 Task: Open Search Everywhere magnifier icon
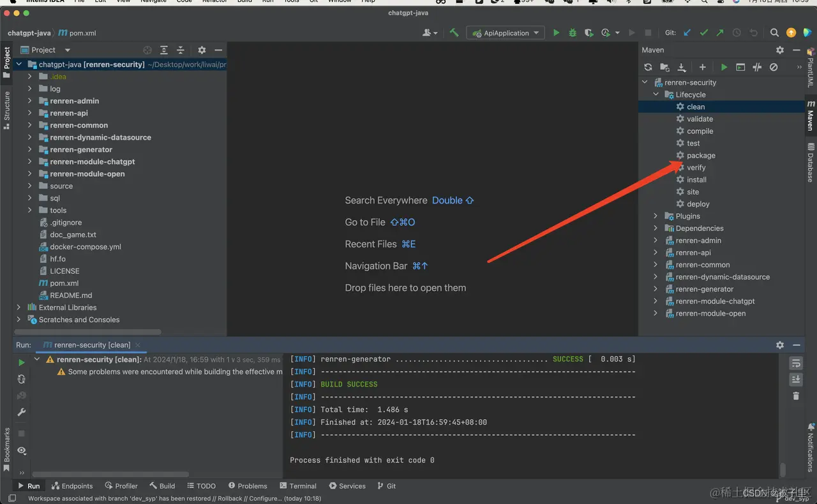coord(774,33)
